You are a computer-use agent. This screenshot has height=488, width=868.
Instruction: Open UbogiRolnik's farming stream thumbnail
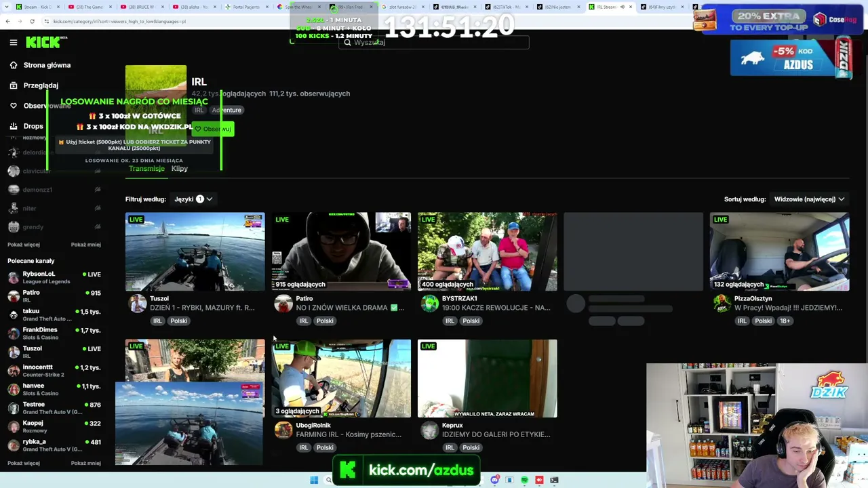[341, 378]
